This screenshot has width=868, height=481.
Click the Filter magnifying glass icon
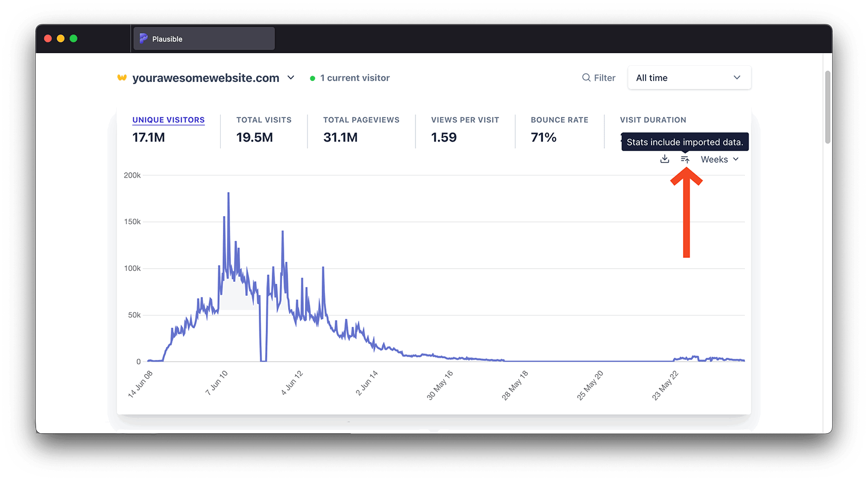[586, 78]
